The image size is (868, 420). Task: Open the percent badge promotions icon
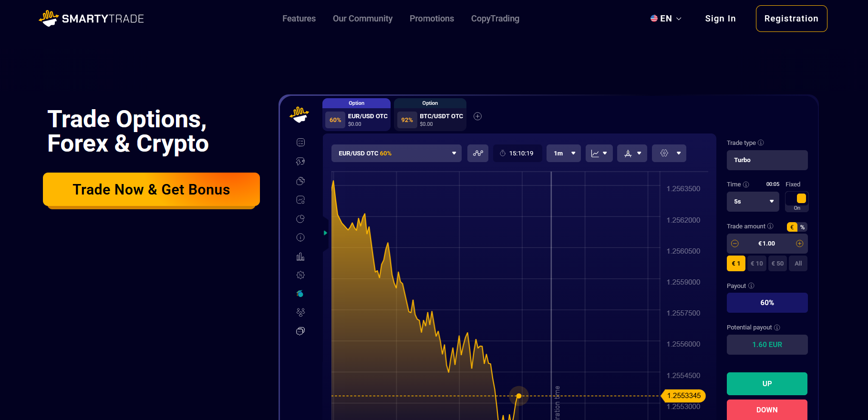coord(300,275)
